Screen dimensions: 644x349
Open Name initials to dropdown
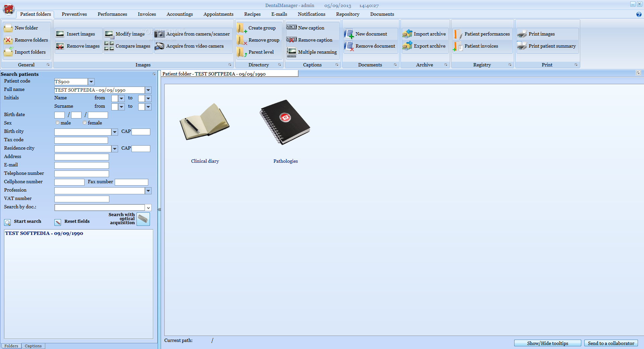tap(148, 98)
